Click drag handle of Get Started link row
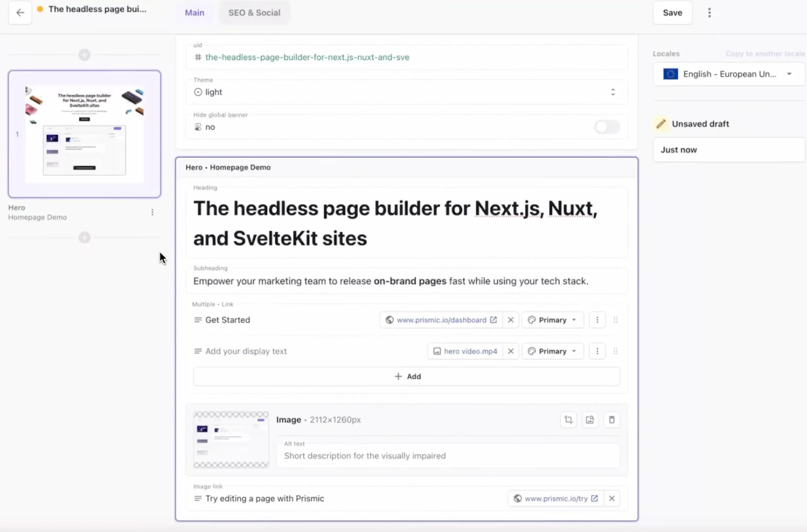Image resolution: width=807 pixels, height=532 pixels. [x=615, y=320]
